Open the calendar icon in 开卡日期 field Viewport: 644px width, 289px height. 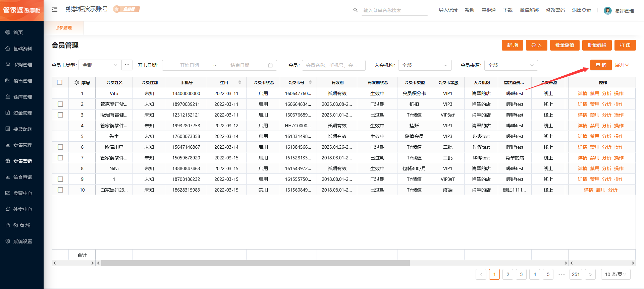[x=270, y=65]
